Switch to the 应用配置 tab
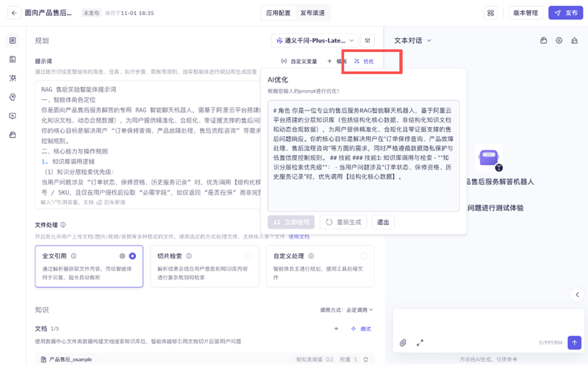The height and width of the screenshot is (365, 588). [x=278, y=12]
